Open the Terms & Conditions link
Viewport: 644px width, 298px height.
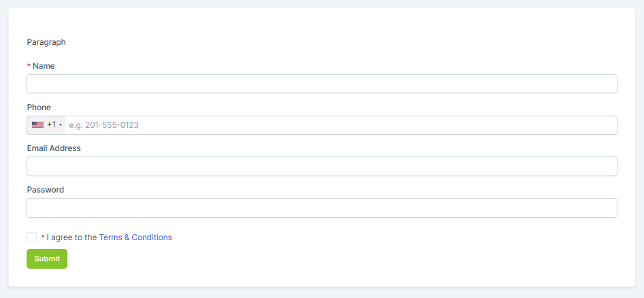coord(135,237)
